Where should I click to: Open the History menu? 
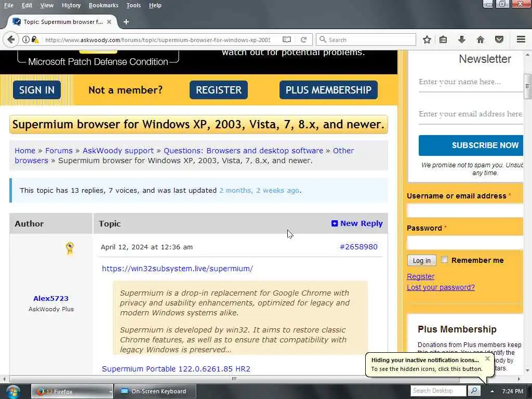coord(71,5)
